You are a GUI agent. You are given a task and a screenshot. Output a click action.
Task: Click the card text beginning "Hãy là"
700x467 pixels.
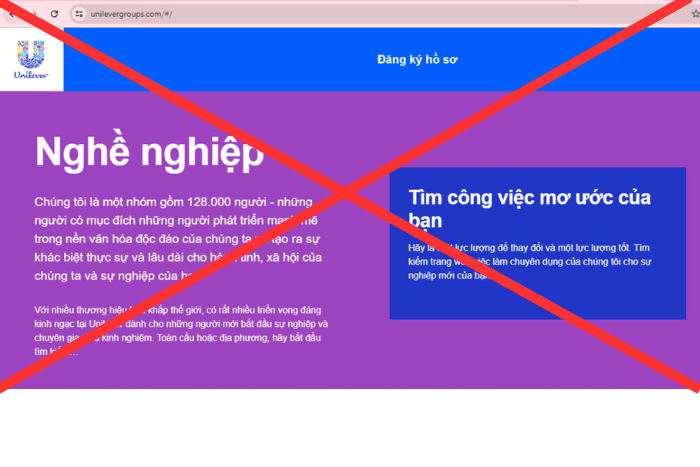coord(529,262)
